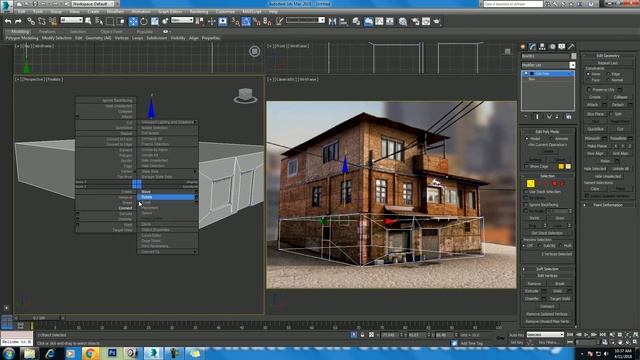The height and width of the screenshot is (360, 640).
Task: Select the Normal constraint radio button
Action: coord(609,80)
